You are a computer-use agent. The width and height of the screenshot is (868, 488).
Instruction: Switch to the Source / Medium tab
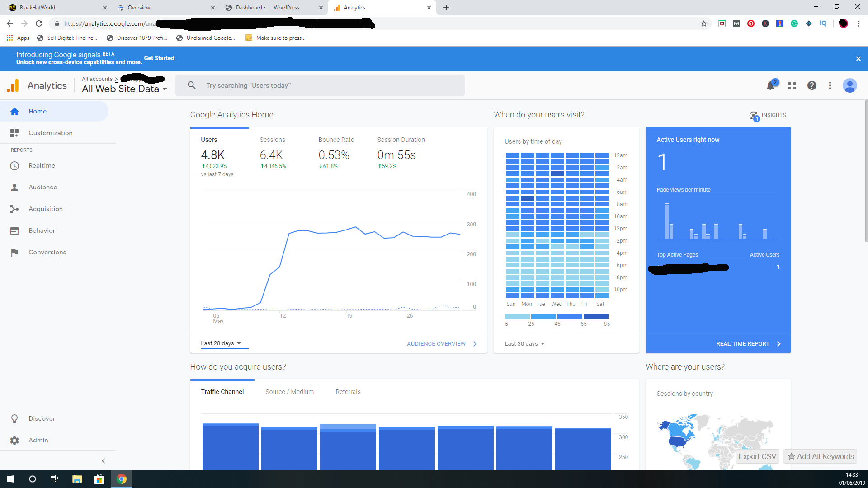pyautogui.click(x=290, y=392)
